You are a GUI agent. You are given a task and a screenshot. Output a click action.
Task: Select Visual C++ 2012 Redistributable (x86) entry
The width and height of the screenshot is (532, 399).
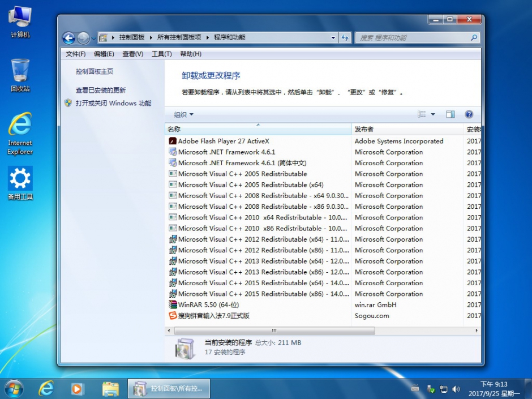pos(259,250)
